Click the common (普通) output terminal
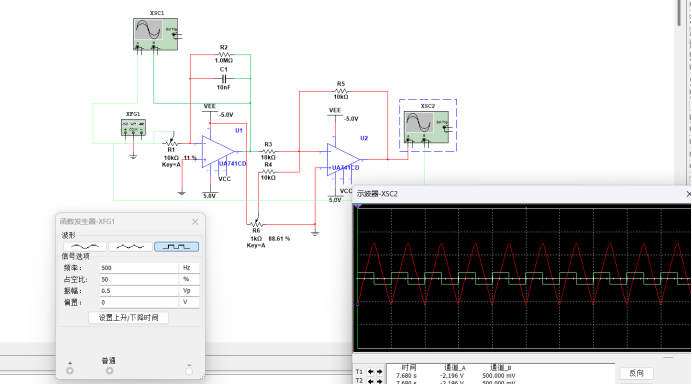 tap(109, 371)
